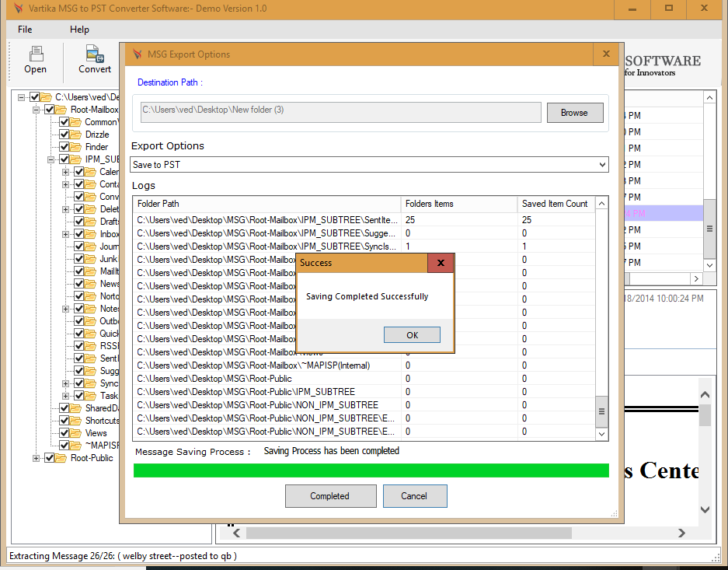Click the green saving progress bar
Viewport: 728px width, 570px height.
pyautogui.click(x=371, y=470)
